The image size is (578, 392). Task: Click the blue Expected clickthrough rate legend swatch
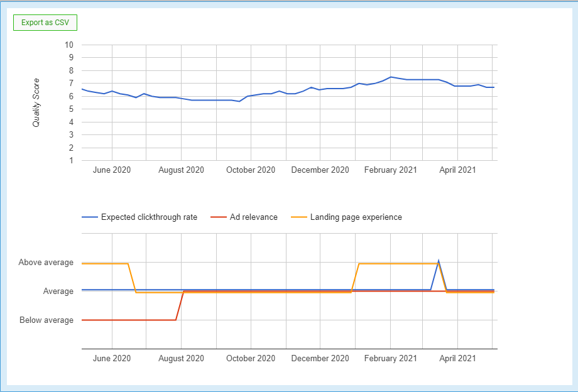coord(90,217)
